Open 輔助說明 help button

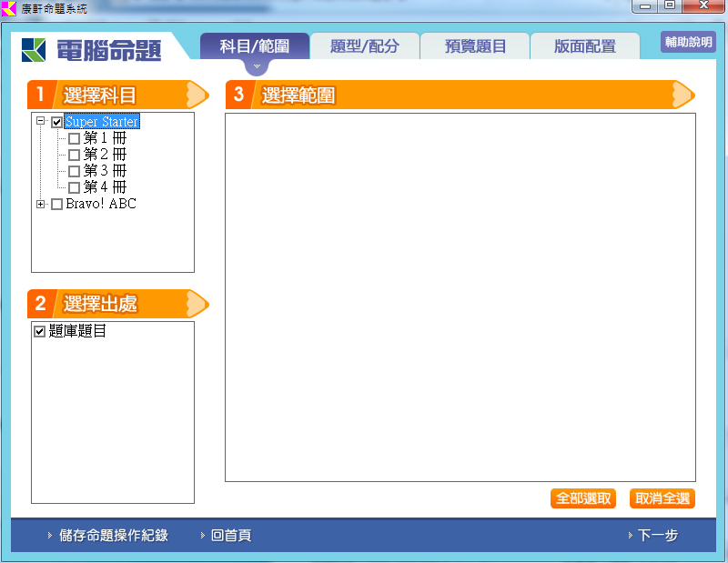[688, 42]
